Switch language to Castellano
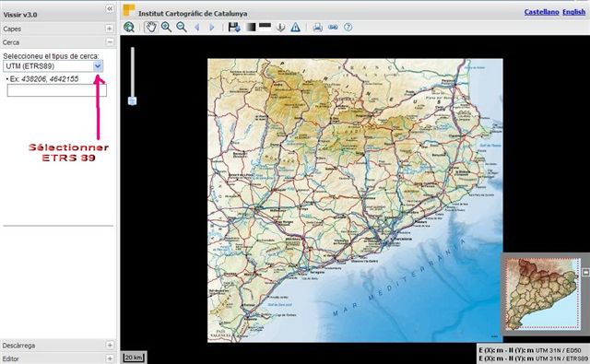 point(541,12)
